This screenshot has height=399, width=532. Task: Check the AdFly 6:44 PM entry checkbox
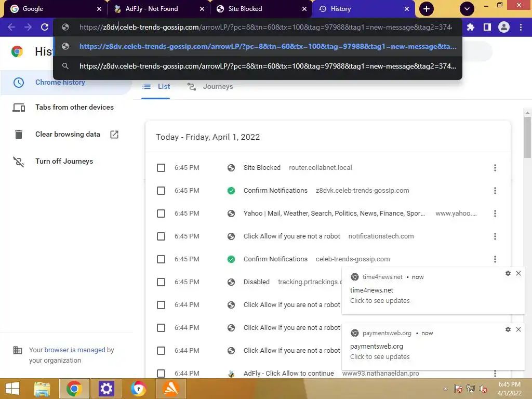click(x=161, y=374)
